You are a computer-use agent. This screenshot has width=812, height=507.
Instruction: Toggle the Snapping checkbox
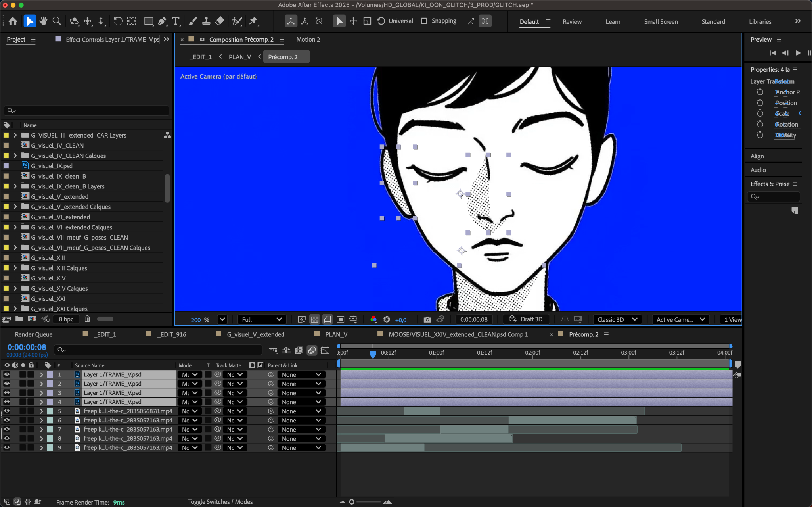[x=424, y=21]
